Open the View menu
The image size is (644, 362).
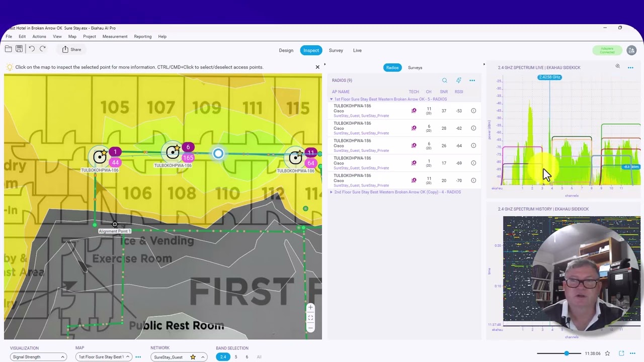click(57, 36)
